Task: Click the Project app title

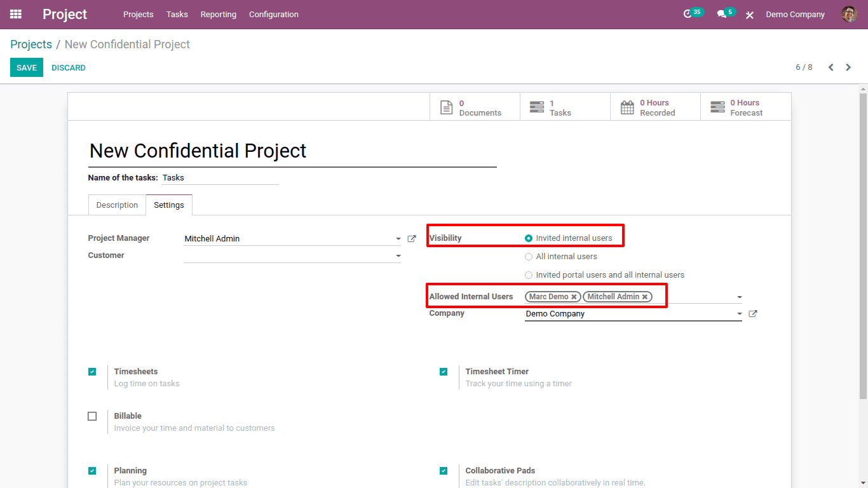Action: 65,14
